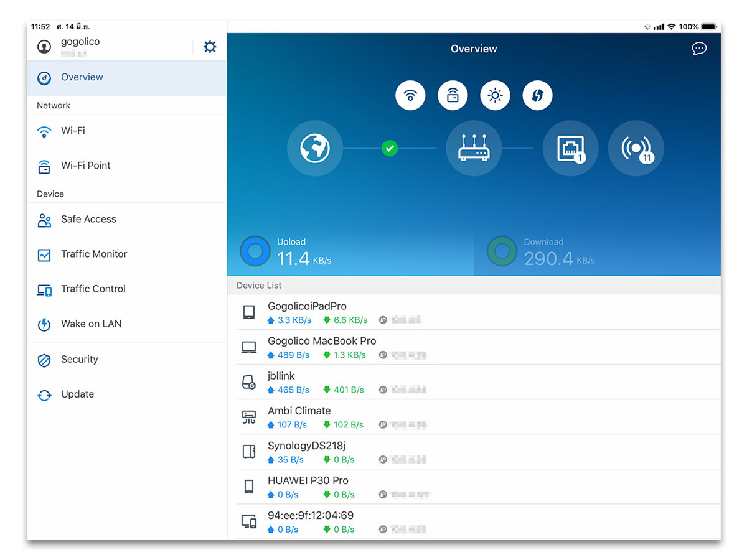
Task: Tap the Wi-Fi Point quick action circle
Action: 453,96
